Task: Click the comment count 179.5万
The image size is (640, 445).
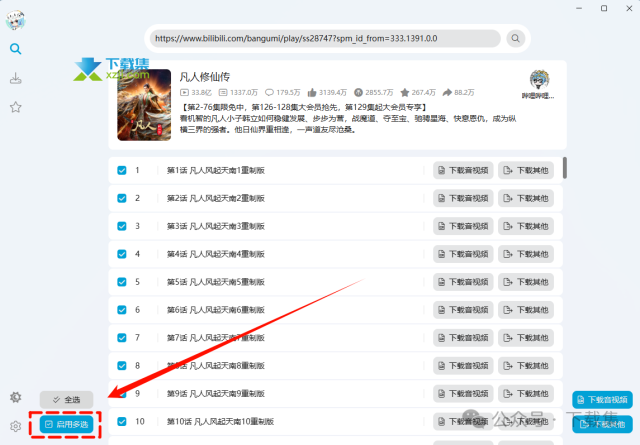Action: (x=282, y=93)
